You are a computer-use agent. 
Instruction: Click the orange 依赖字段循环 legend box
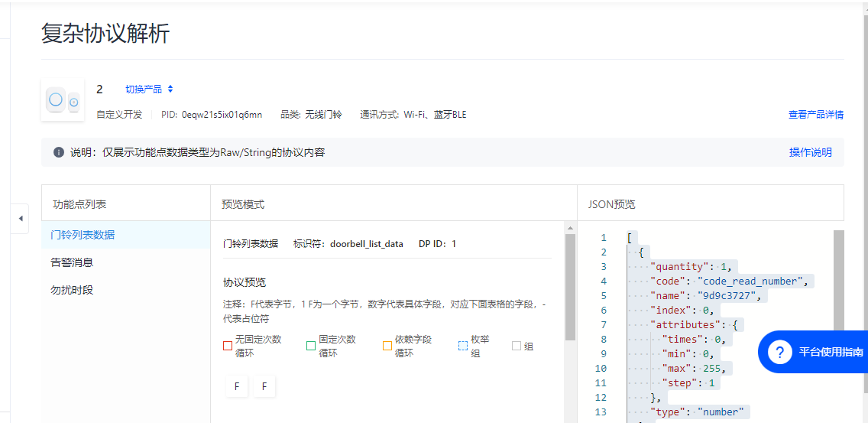pyautogui.click(x=387, y=346)
